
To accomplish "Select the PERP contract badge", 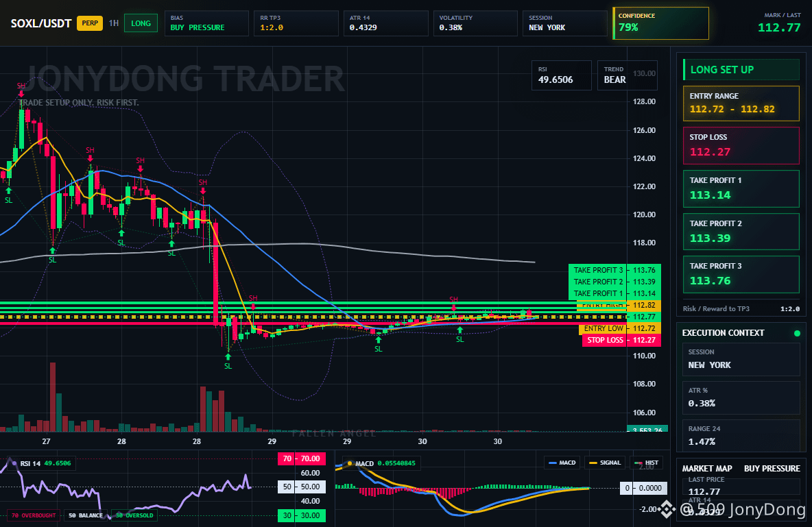I will pos(90,23).
